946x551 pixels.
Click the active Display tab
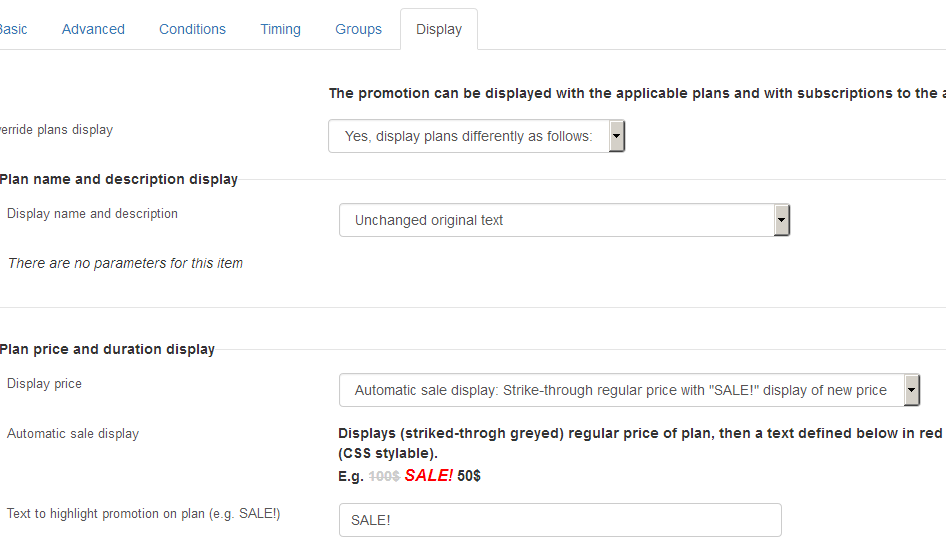(439, 29)
